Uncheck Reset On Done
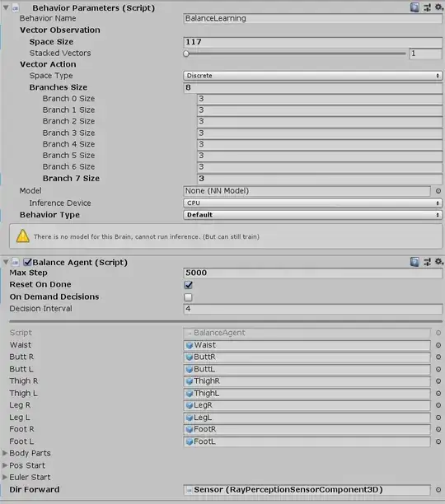This screenshot has height=504, width=445. coord(189,285)
